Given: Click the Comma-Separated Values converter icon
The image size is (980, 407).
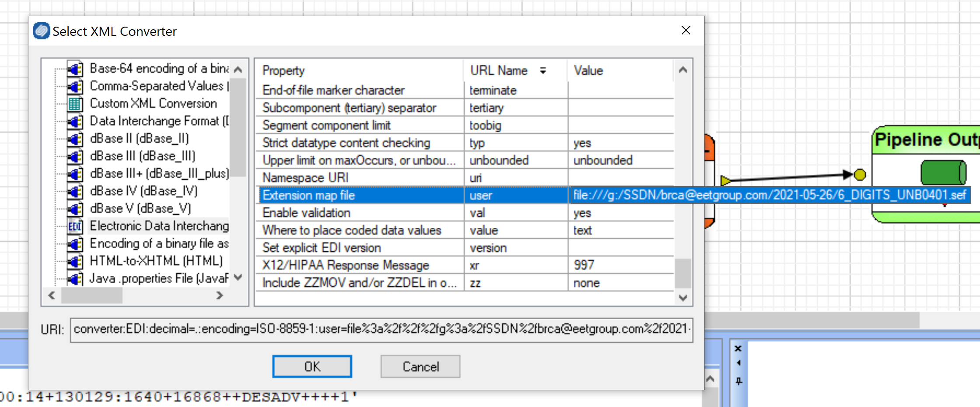Looking at the screenshot, I should point(75,86).
